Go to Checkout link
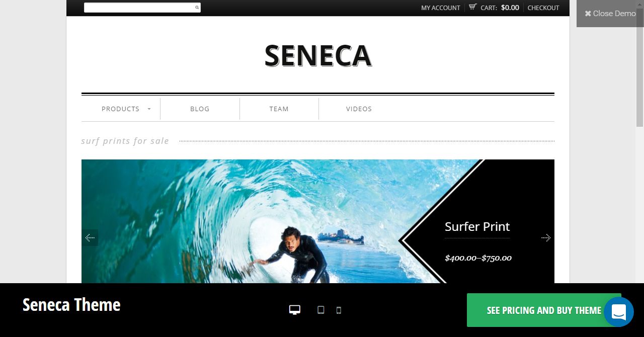This screenshot has height=337, width=644. click(543, 8)
